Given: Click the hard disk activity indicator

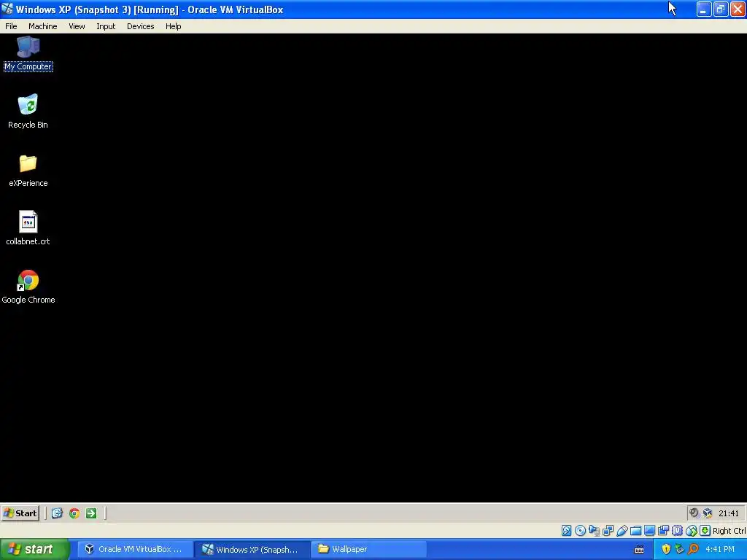Looking at the screenshot, I should point(566,531).
